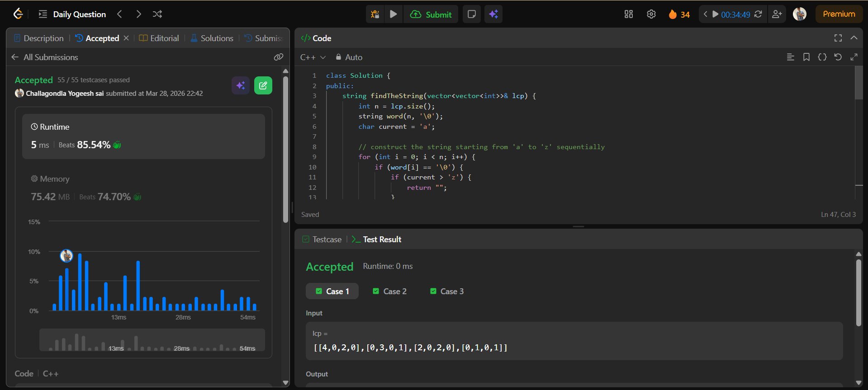
Task: Collapse the timer with left chevron
Action: 705,14
